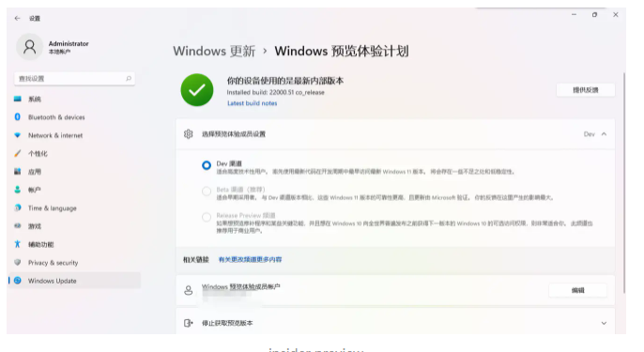The height and width of the screenshot is (352, 644).
Task: Click the 编辑 button for Insider account
Action: (577, 290)
